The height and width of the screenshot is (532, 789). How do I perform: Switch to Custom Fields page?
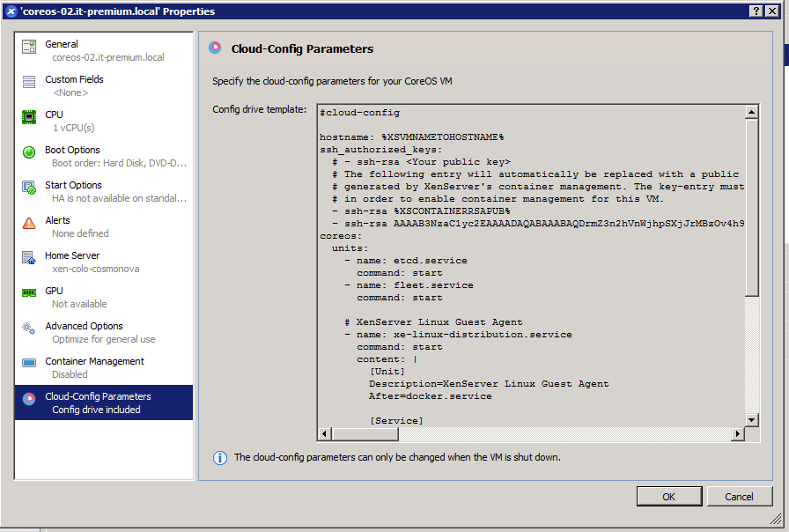tap(104, 85)
